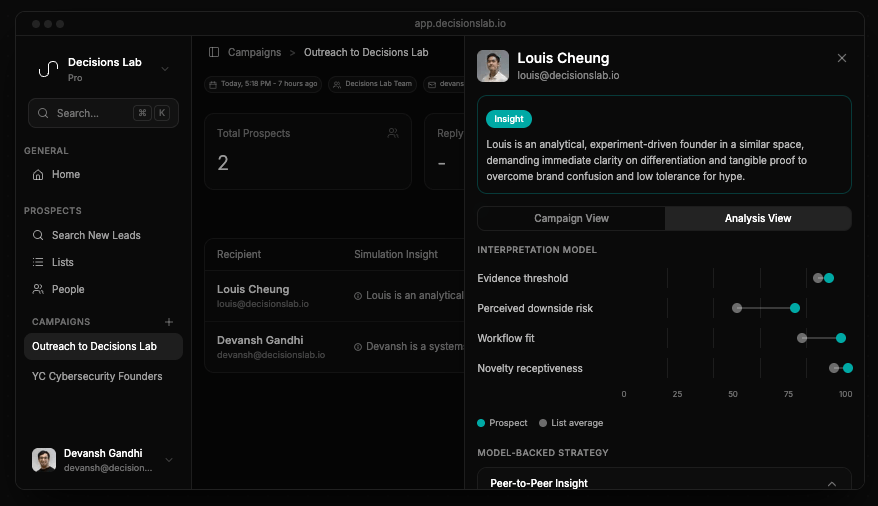Select the Analysis View tab
This screenshot has height=506, width=878.
click(x=757, y=219)
